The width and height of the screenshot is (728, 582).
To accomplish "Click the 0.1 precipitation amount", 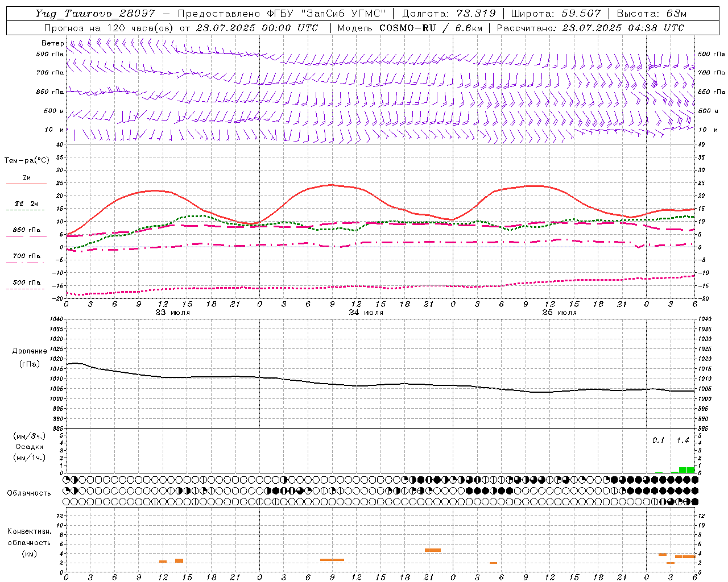I will click(658, 440).
